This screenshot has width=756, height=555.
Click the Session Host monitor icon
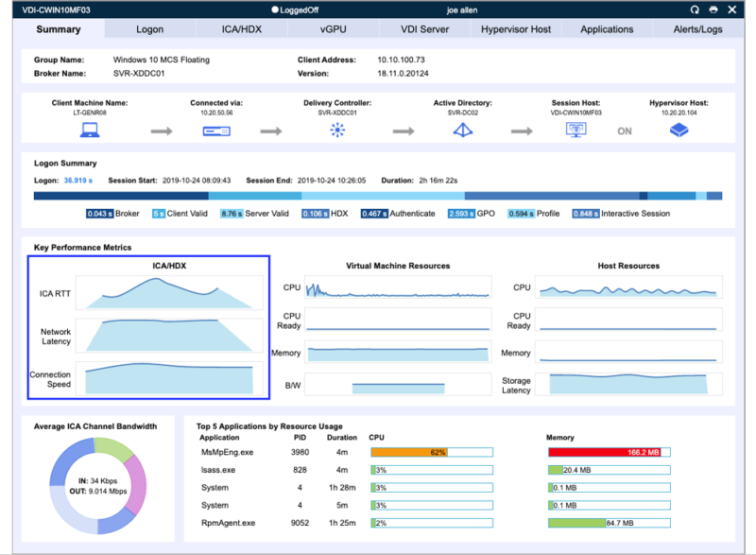click(576, 130)
